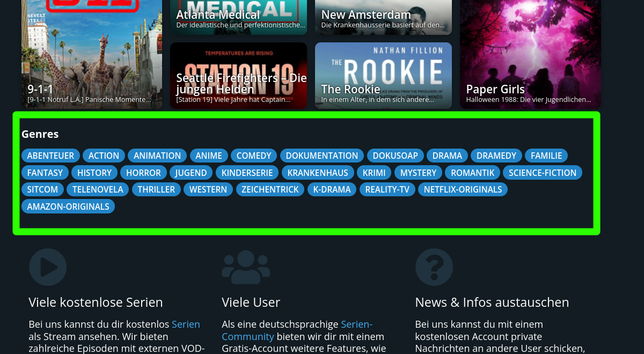Select the Amazon-Originals genre tag
The height and width of the screenshot is (354, 644).
pos(68,206)
